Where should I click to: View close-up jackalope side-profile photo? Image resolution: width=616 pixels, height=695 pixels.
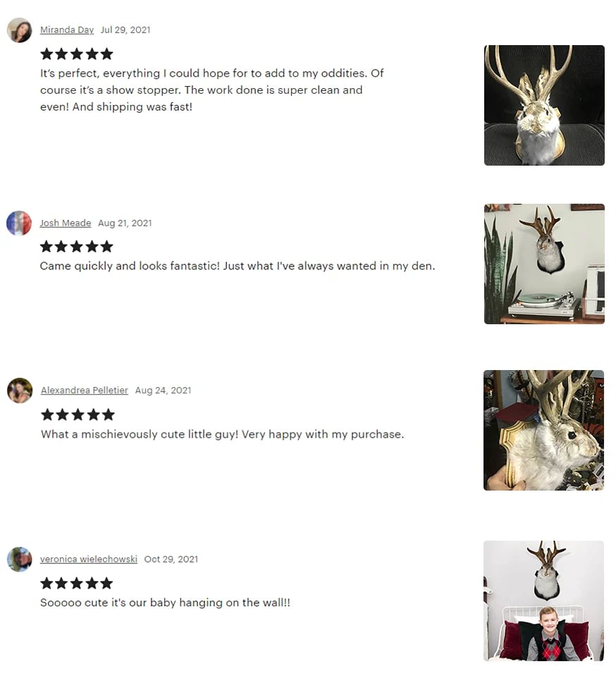tap(544, 431)
